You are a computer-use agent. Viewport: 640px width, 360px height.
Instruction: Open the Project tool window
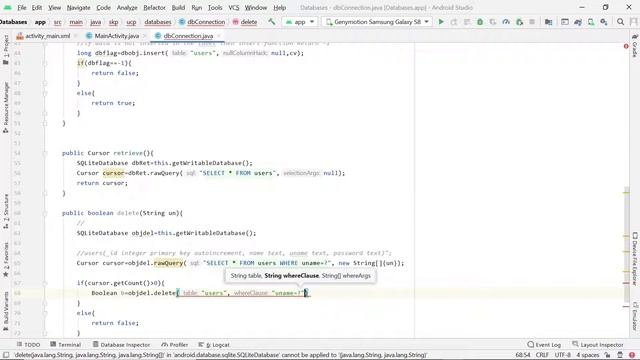coord(6,50)
